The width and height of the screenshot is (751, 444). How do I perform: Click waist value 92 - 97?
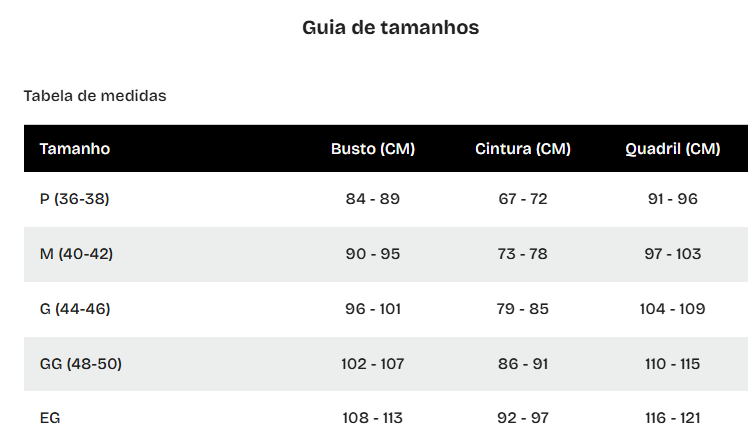pos(523,418)
